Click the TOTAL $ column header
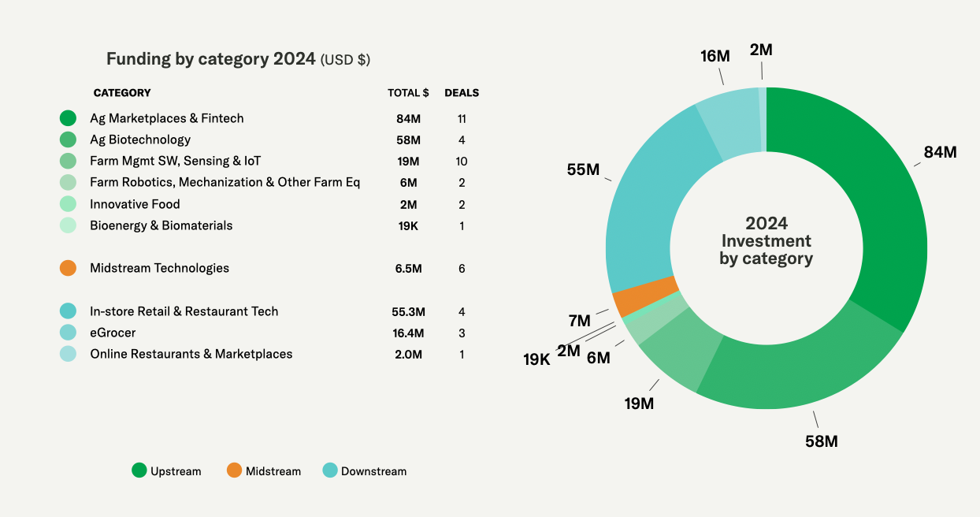The image size is (980, 517). [x=408, y=93]
